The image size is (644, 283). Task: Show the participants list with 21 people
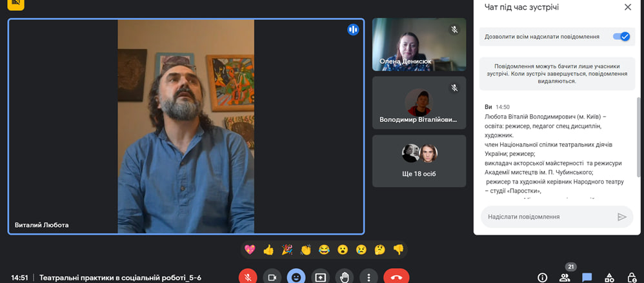[x=565, y=278]
